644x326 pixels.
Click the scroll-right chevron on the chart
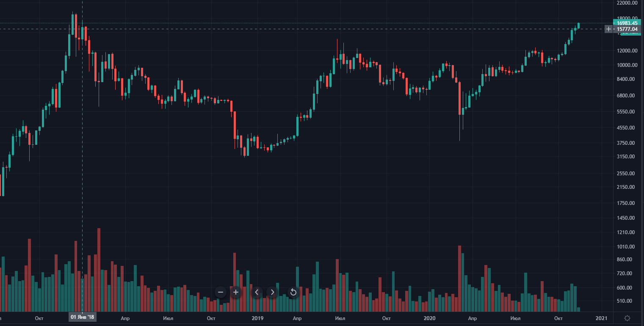click(272, 292)
